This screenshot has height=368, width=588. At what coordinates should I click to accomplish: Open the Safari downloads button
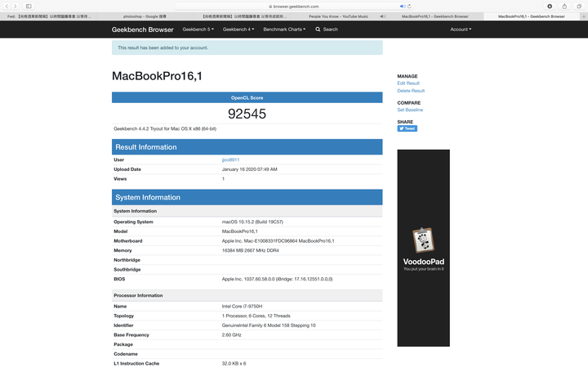(550, 6)
